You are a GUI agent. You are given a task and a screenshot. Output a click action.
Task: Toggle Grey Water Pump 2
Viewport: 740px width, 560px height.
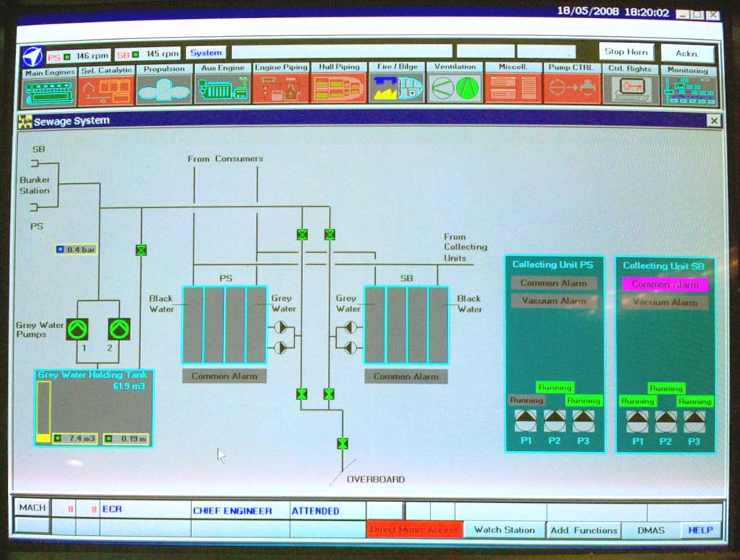coord(119,328)
